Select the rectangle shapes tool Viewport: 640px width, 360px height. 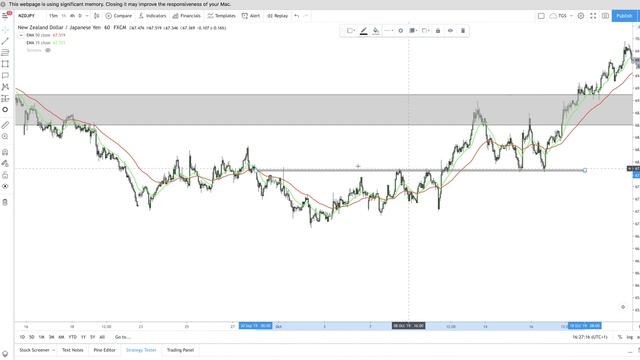tap(5, 64)
